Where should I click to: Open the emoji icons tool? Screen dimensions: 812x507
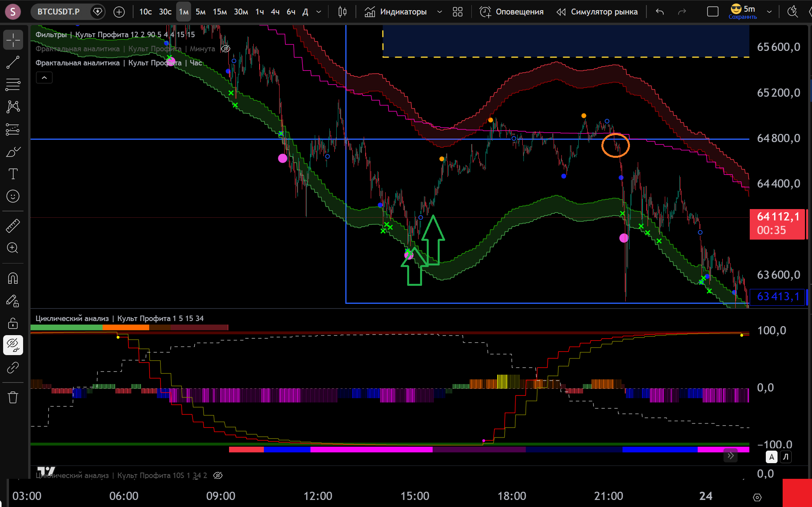tap(13, 196)
